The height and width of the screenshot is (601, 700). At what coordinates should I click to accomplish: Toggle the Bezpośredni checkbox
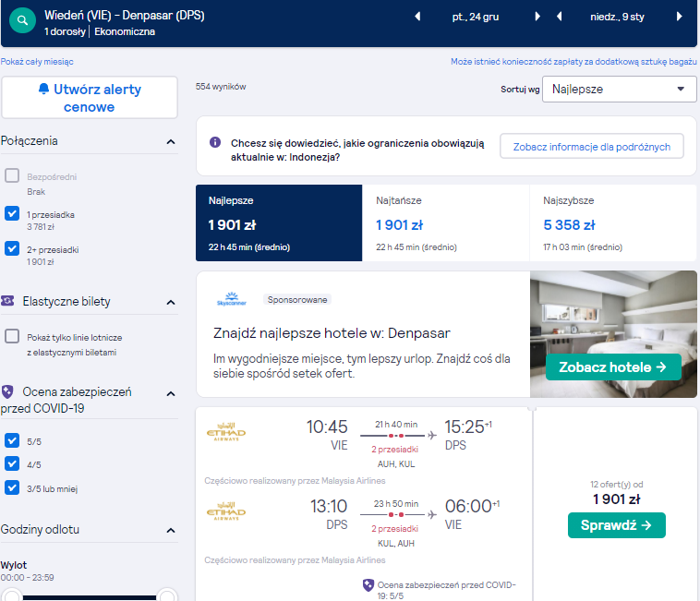[12, 175]
